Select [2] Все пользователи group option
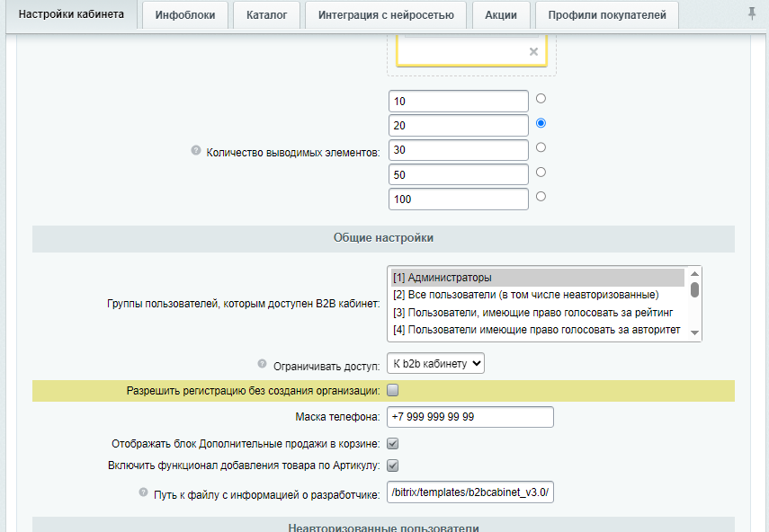 pos(538,295)
